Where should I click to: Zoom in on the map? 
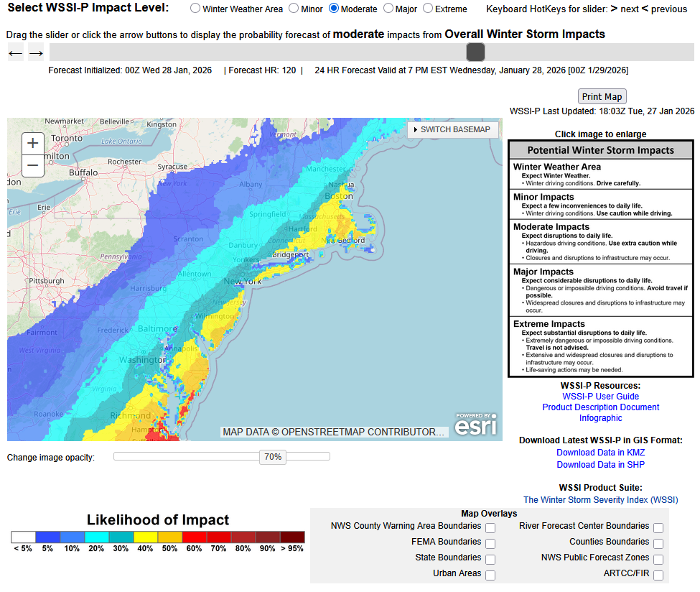(x=32, y=143)
